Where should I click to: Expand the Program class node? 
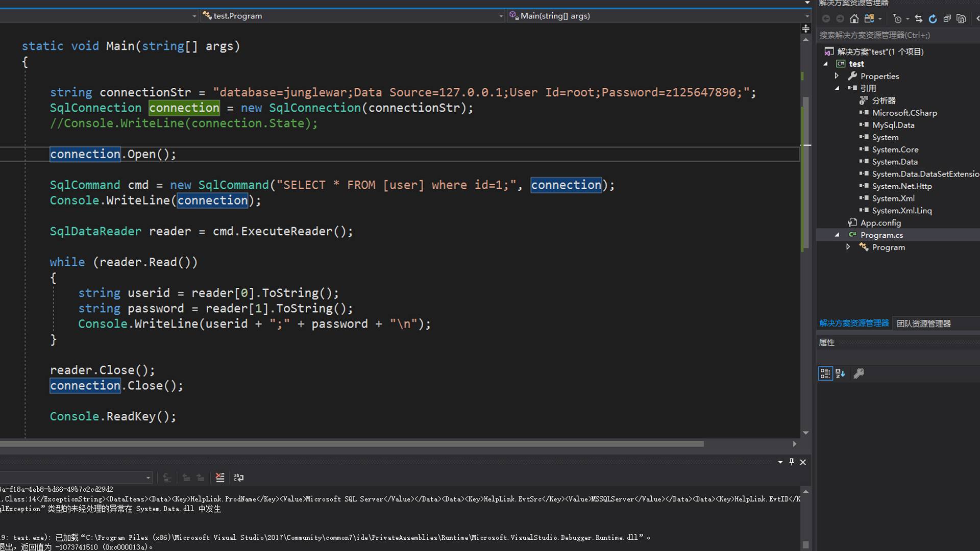[x=848, y=247]
